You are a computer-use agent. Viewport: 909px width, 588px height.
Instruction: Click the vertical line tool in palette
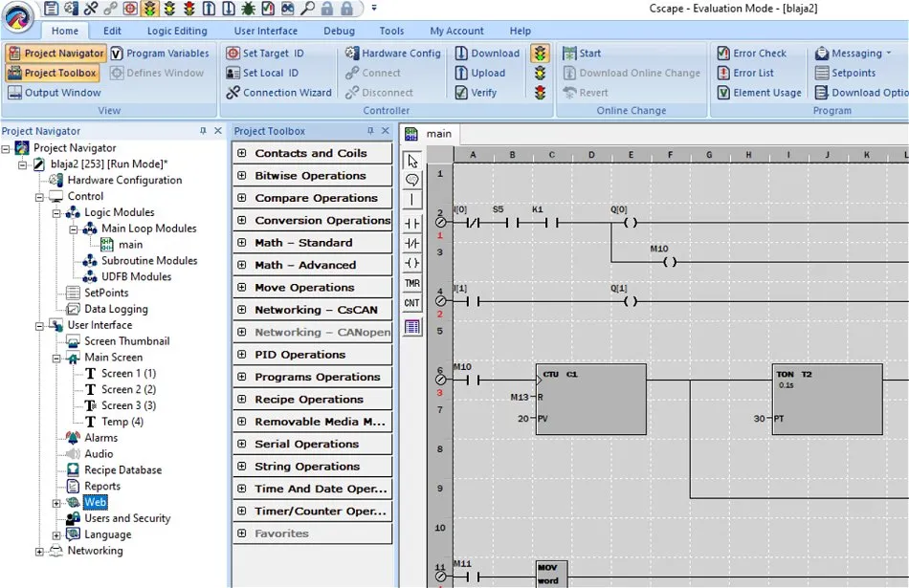(412, 201)
